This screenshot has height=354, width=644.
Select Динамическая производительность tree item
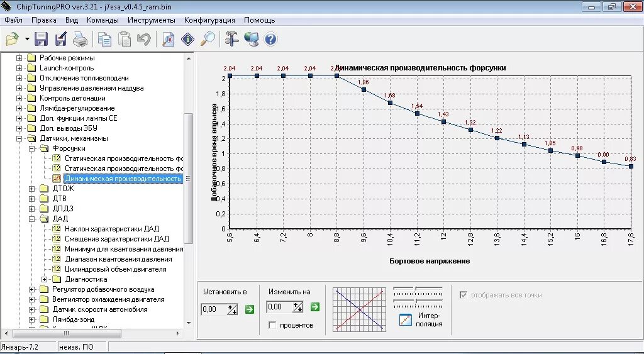(123, 179)
